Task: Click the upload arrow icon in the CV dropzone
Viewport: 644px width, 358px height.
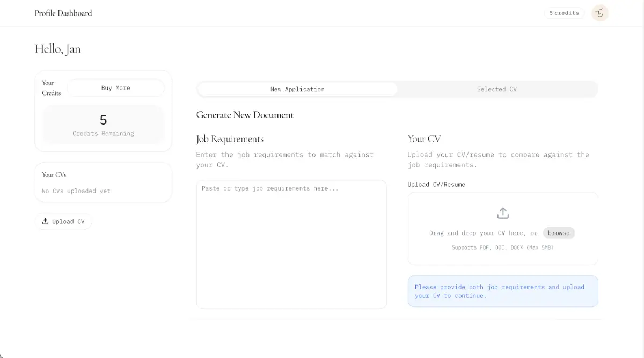Action: point(502,213)
